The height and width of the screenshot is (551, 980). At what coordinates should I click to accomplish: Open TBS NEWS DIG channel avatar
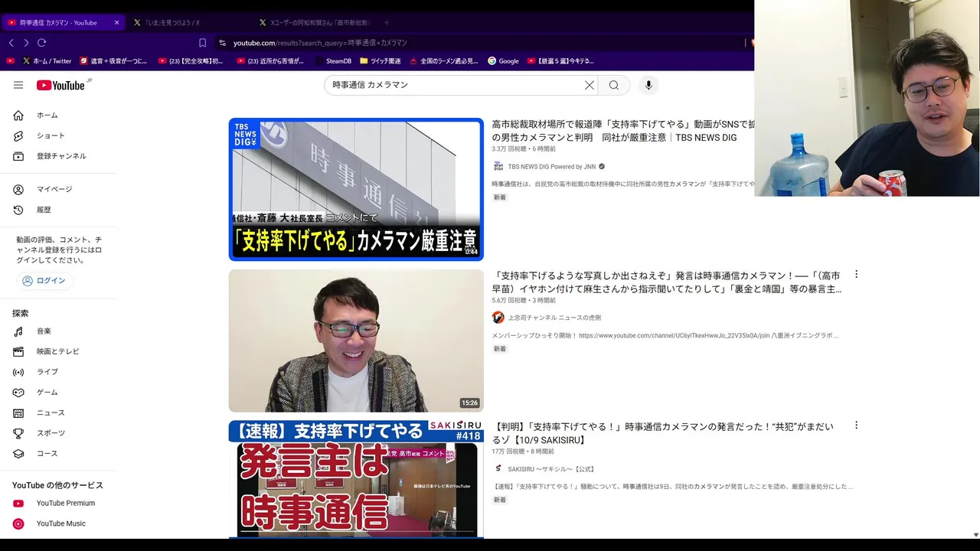498,166
